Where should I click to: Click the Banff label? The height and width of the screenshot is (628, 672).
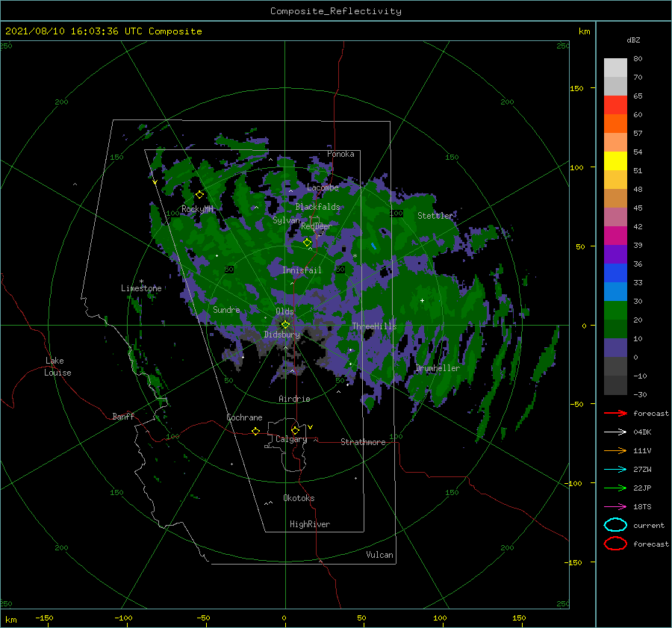pyautogui.click(x=123, y=416)
